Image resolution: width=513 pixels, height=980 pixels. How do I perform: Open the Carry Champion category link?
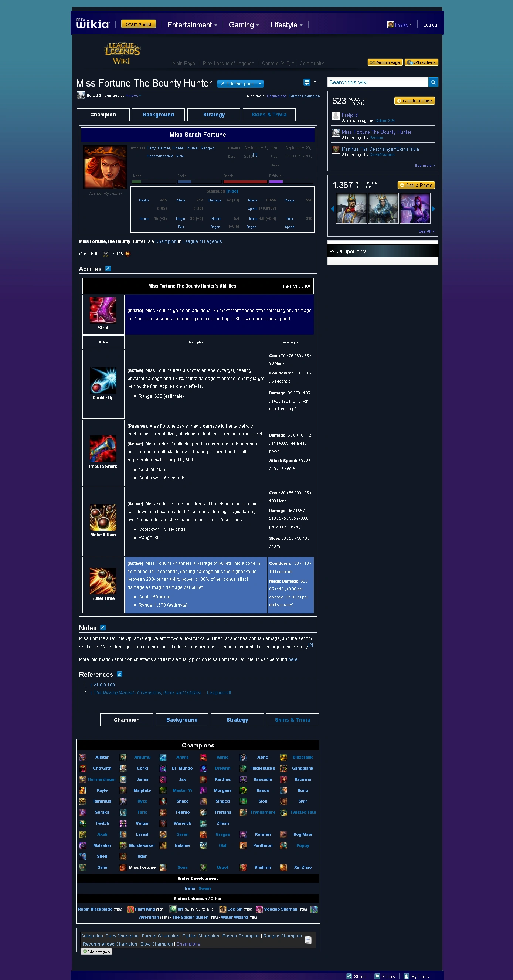tap(122, 936)
